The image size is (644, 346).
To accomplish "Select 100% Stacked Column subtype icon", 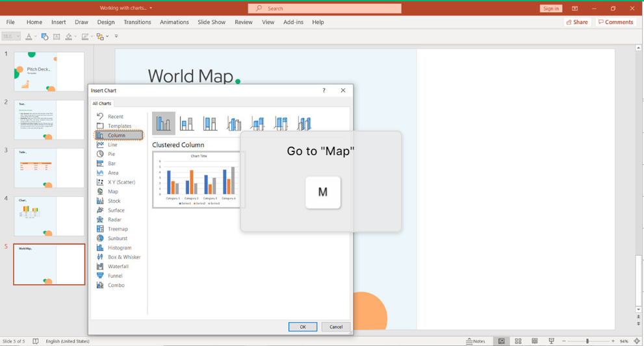I will coord(210,123).
